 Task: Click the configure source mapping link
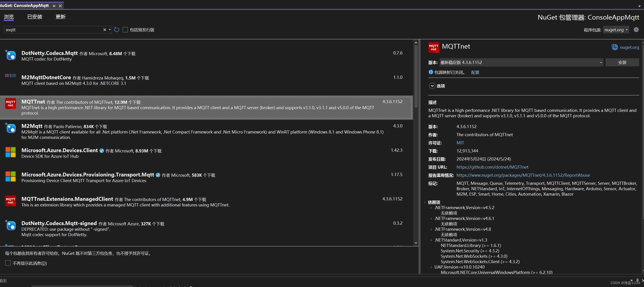[x=475, y=72]
